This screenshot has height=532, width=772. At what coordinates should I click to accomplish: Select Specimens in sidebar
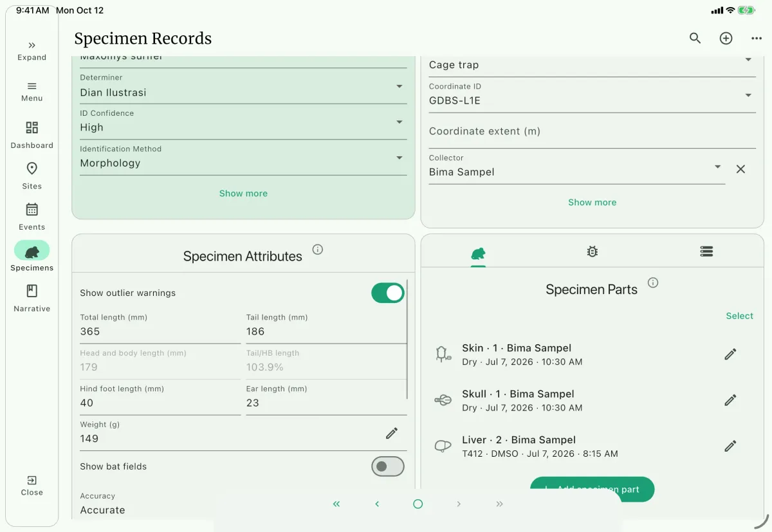(32, 257)
